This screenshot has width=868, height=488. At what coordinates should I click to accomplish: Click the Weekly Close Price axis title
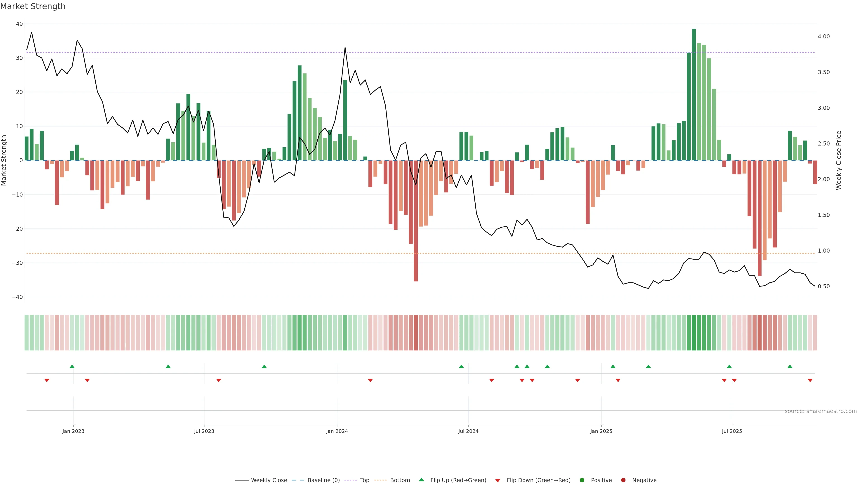839,160
